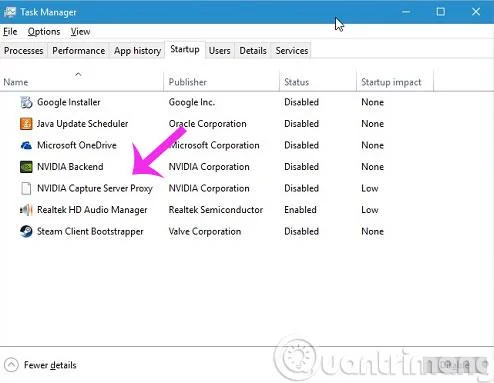Click the NVIDIA Capture Server Proxy file icon
The image size is (494, 383).
click(x=26, y=188)
